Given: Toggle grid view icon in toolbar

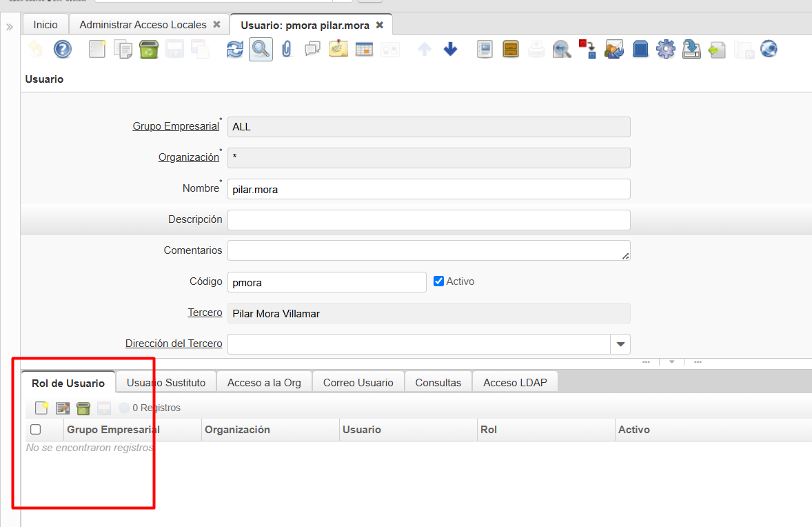Looking at the screenshot, I should [364, 49].
